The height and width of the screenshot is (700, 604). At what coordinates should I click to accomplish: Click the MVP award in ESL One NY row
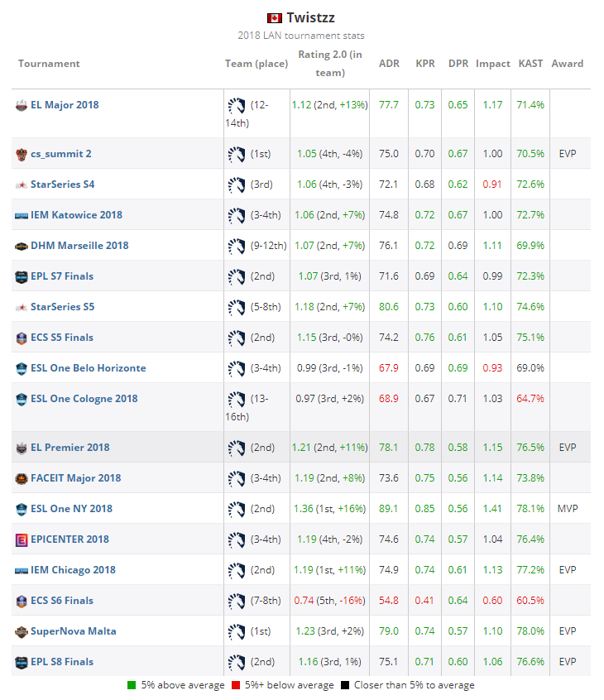coord(568,509)
